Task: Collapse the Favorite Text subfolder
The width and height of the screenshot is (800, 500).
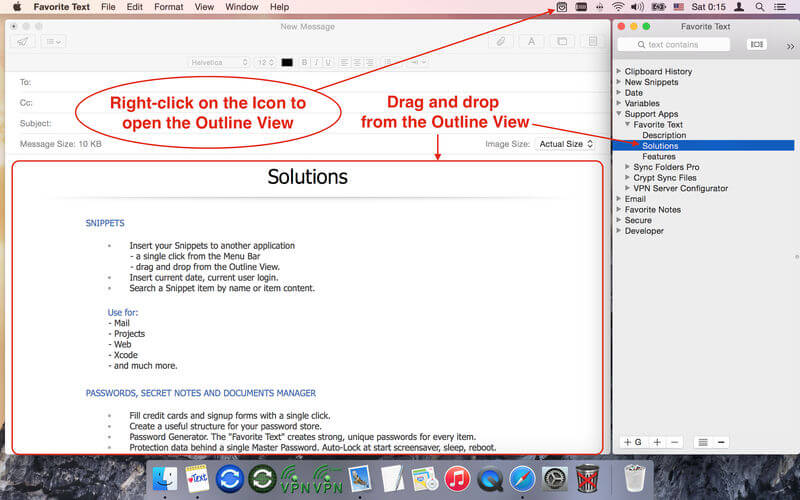Action: pos(628,124)
